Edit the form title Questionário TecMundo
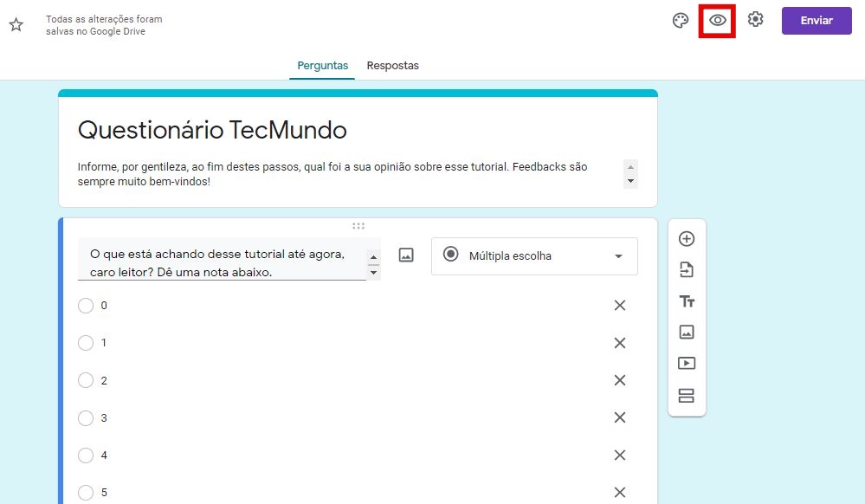The width and height of the screenshot is (865, 504). point(212,130)
